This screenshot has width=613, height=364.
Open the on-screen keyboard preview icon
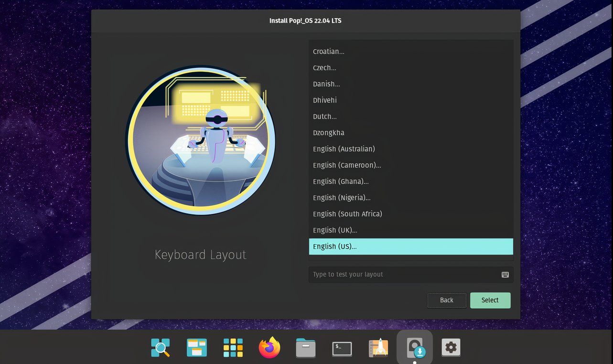(505, 274)
